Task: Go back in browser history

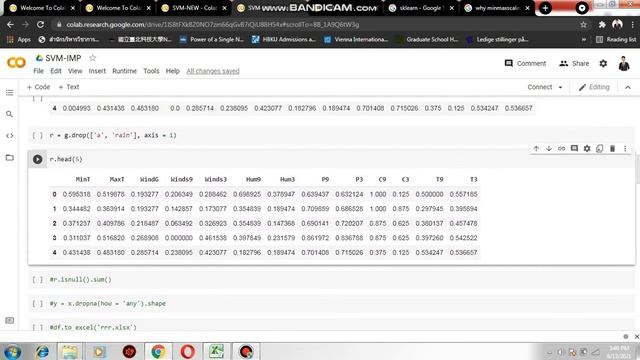Action: pyautogui.click(x=10, y=24)
